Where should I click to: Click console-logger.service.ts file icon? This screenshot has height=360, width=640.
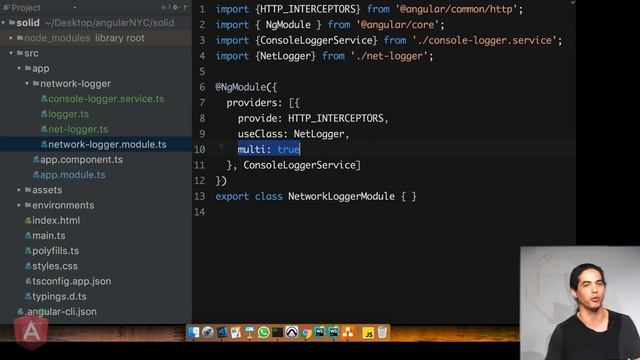44,99
